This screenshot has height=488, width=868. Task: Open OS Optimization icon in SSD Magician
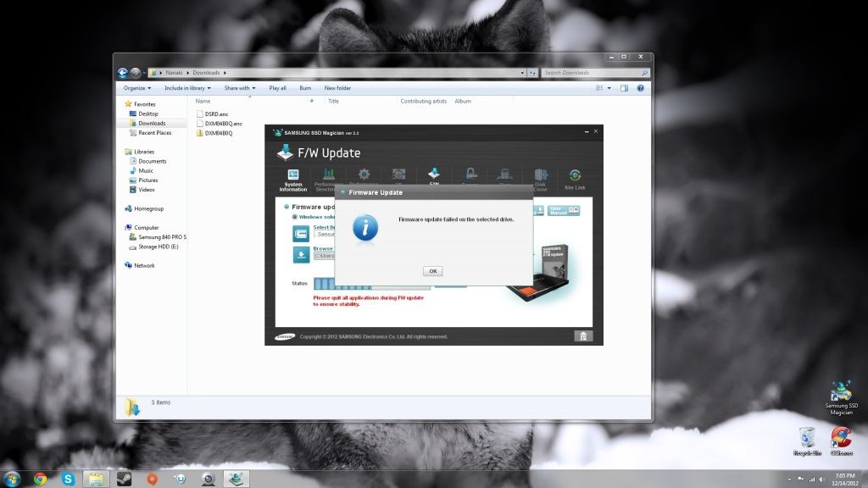click(398, 176)
